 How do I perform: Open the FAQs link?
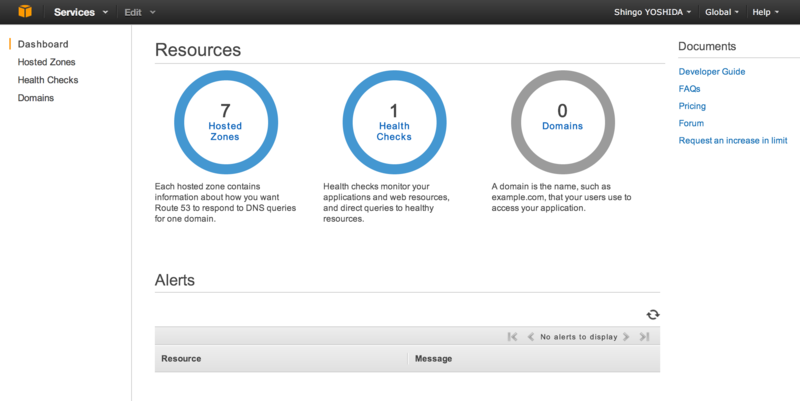[x=689, y=89]
